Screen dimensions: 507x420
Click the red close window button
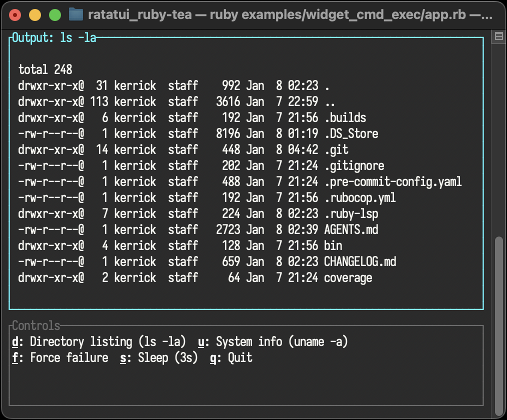(15, 15)
